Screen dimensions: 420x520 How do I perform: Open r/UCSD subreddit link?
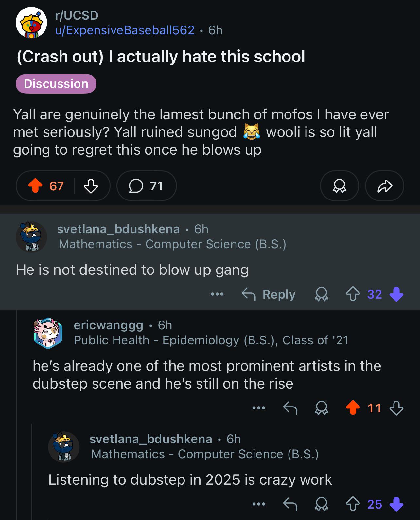(x=77, y=15)
